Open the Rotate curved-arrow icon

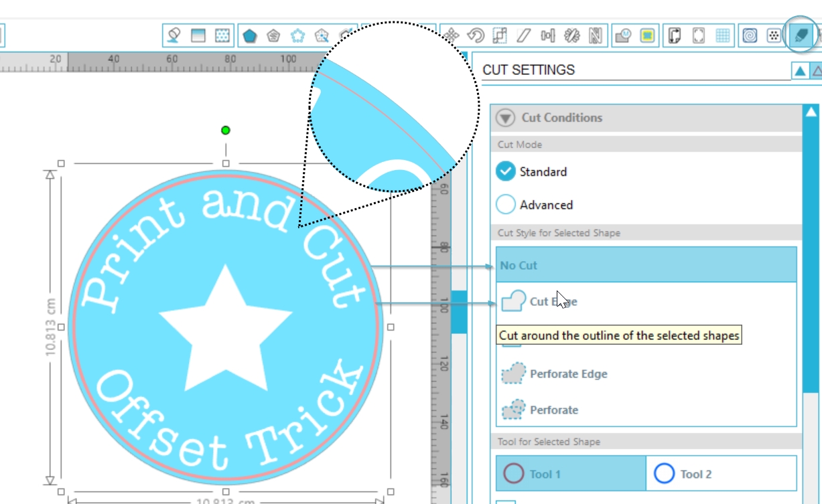pyautogui.click(x=476, y=35)
